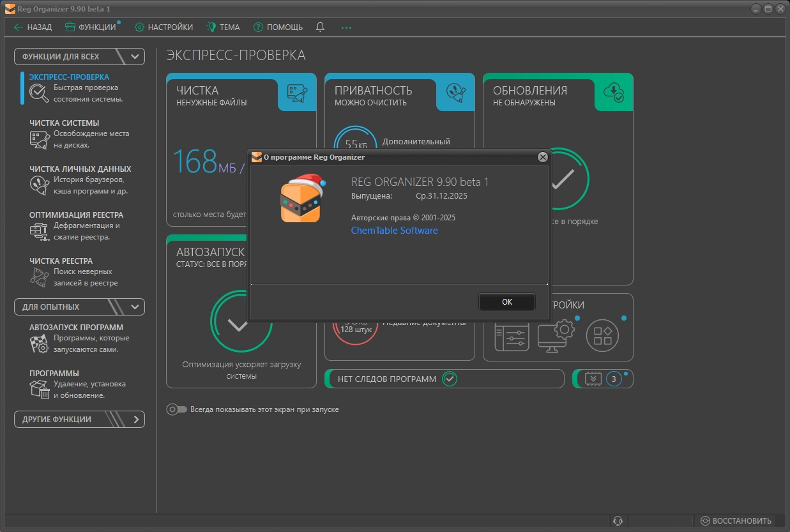Click the ПРИВАТНОСТЬ card title
790x532 pixels.
(374, 90)
